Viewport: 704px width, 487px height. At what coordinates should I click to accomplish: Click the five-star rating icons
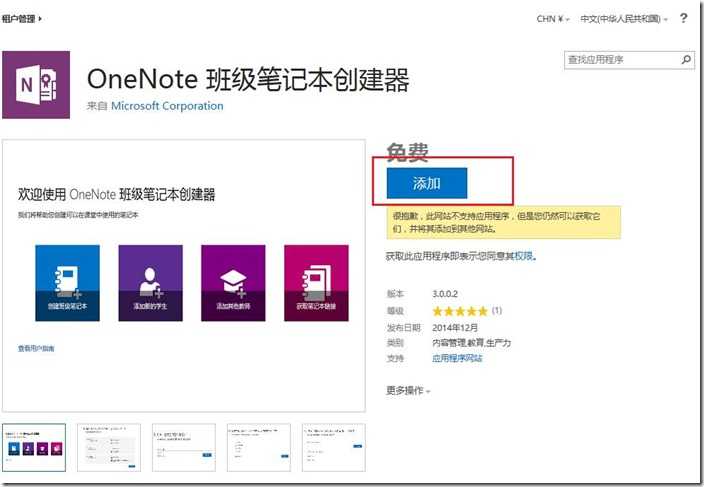460,311
